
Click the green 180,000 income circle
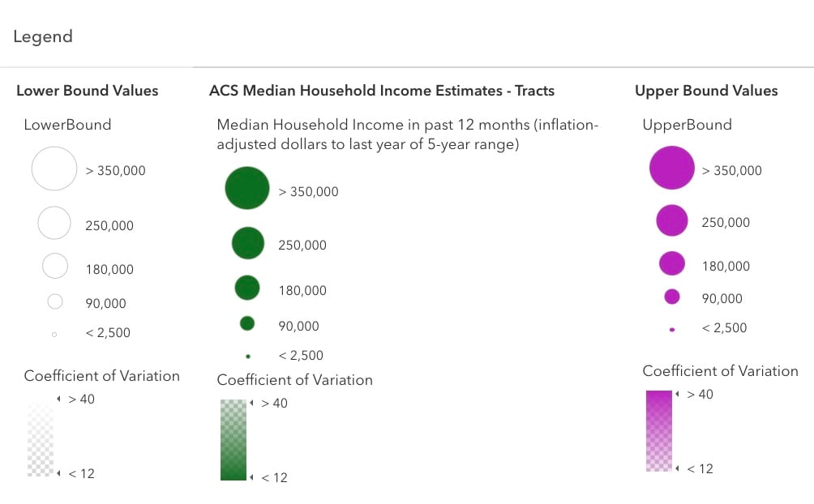247,287
